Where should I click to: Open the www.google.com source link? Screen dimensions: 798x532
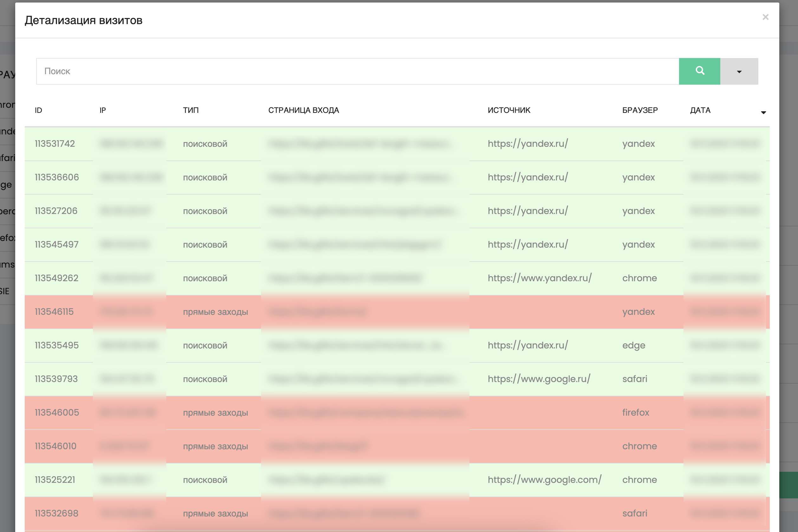pyautogui.click(x=544, y=479)
